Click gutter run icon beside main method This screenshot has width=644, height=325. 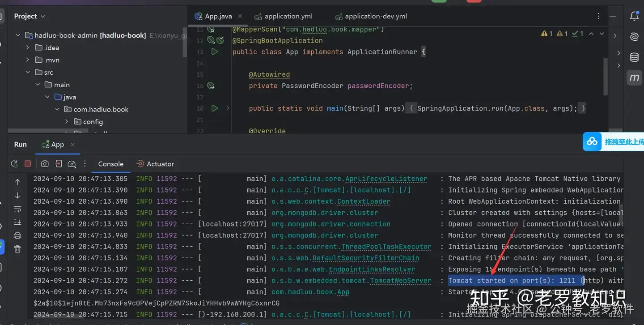tap(215, 108)
